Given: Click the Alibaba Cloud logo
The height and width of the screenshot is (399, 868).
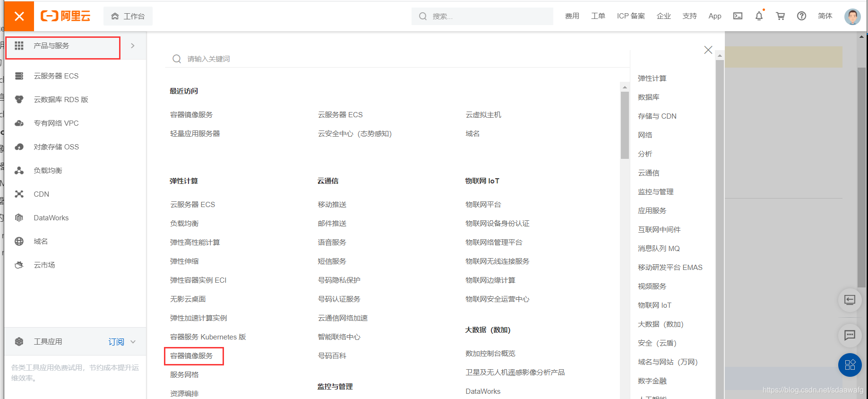Looking at the screenshot, I should (65, 16).
